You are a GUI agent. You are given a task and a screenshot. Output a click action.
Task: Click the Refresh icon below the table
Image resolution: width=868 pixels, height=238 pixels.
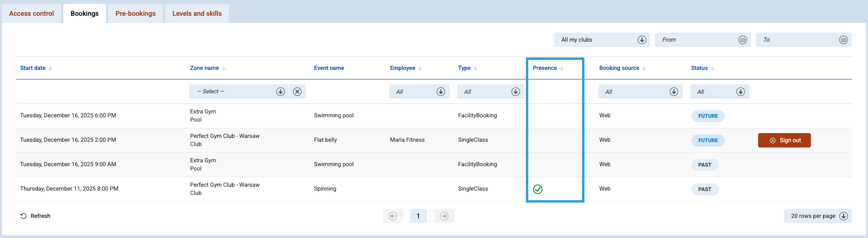coord(24,216)
